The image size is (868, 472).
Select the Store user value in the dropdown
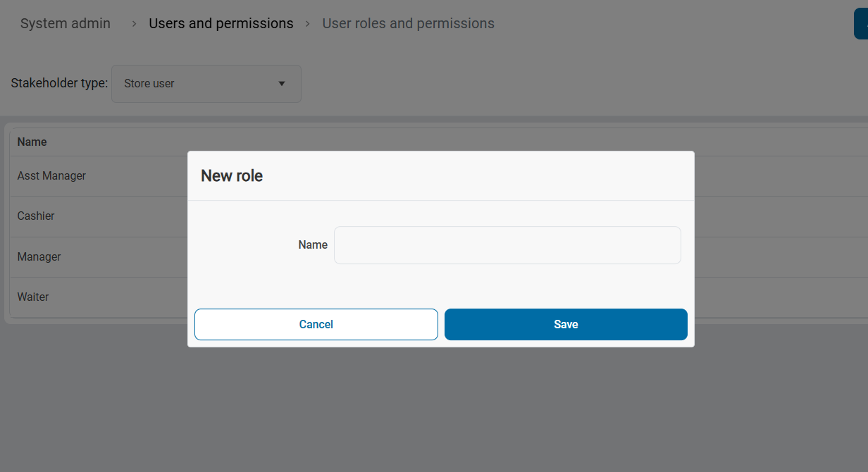click(149, 84)
